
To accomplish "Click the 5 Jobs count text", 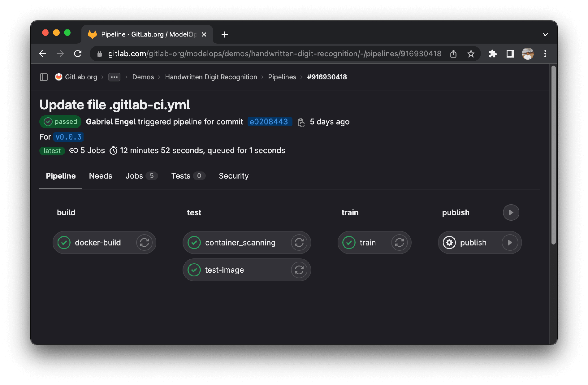I will pyautogui.click(x=93, y=151).
